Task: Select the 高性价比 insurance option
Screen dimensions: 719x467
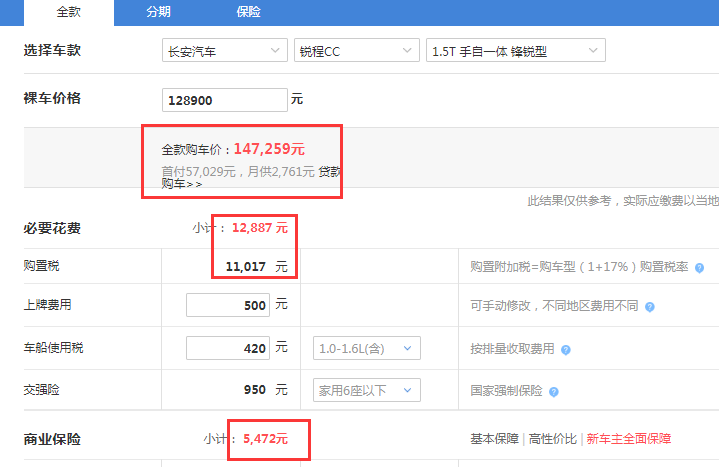Action: pyautogui.click(x=553, y=439)
